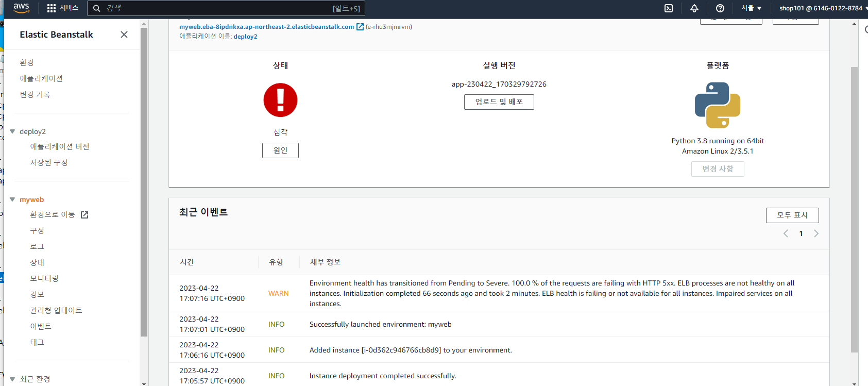Go to 환경 in sidebar
The height and width of the screenshot is (386, 868).
coord(27,62)
